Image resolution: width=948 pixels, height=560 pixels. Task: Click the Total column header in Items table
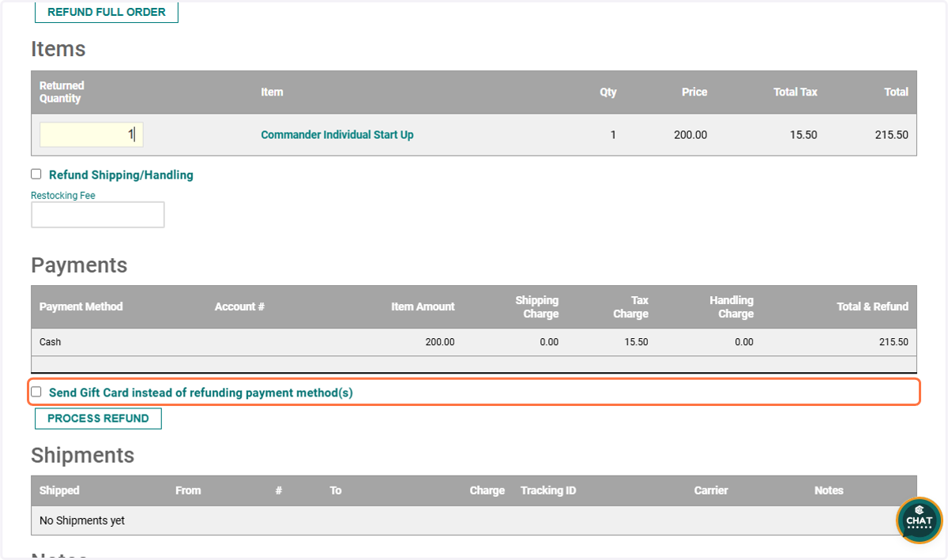(896, 92)
